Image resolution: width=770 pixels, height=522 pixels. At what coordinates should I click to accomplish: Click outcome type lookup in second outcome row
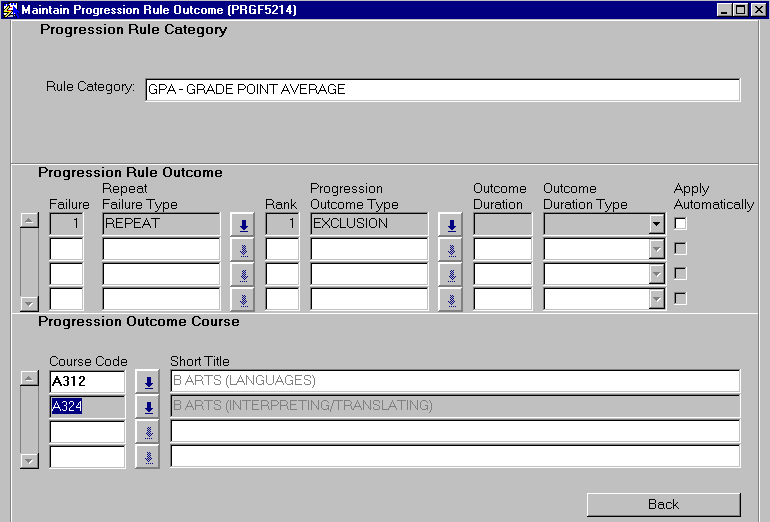(x=450, y=249)
